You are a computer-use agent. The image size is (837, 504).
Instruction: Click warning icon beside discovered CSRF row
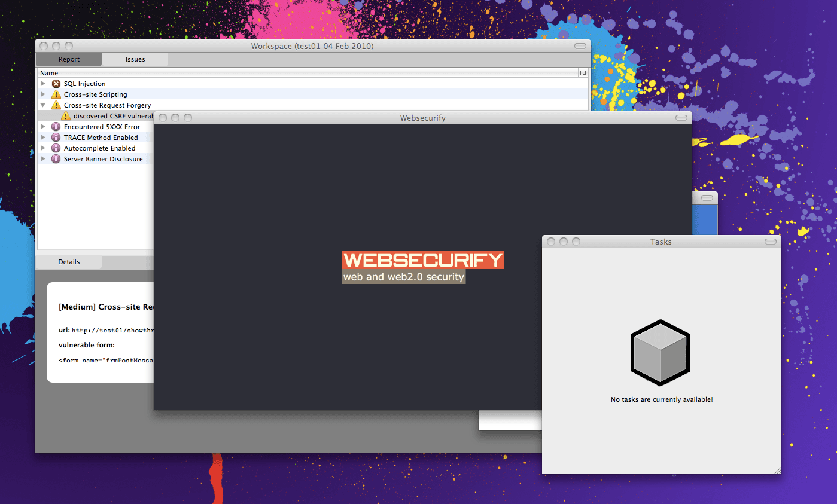66,116
